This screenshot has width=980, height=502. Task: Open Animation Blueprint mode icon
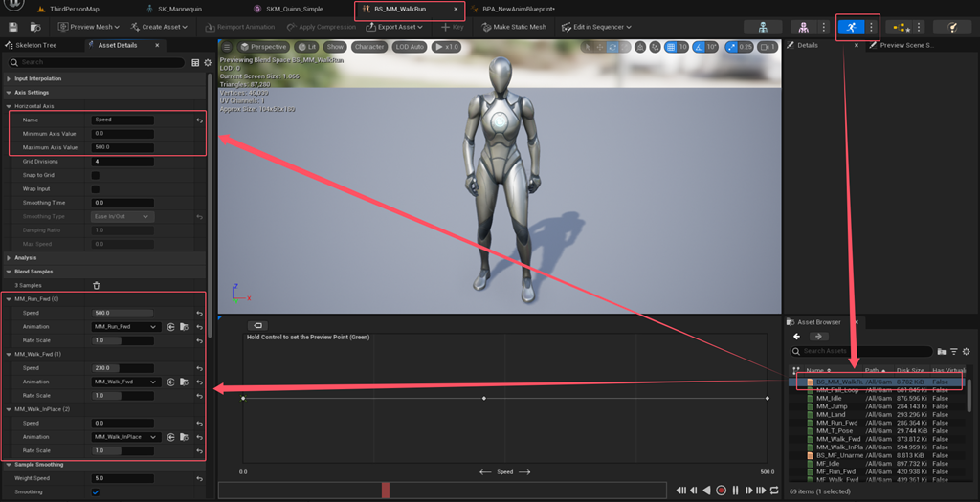(x=902, y=27)
